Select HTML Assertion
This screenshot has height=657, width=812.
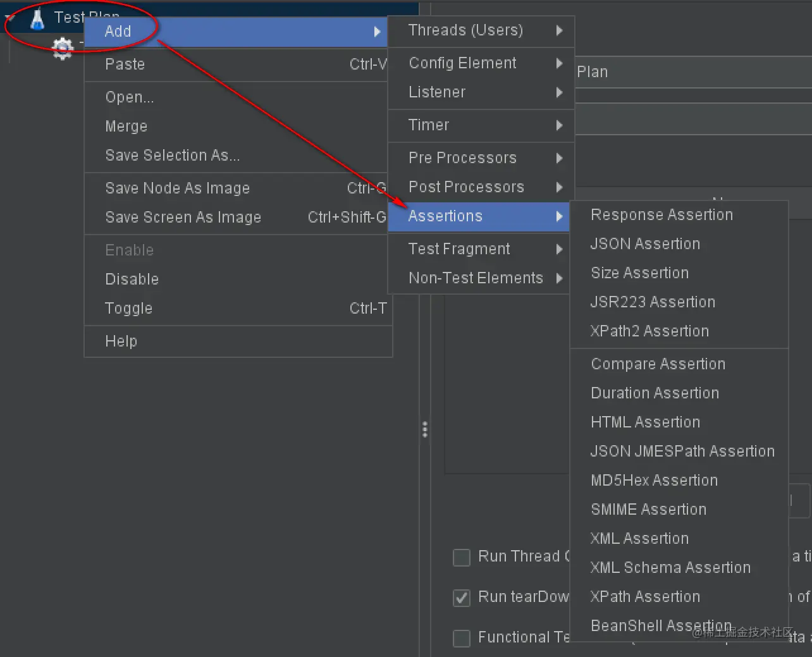[679, 422]
